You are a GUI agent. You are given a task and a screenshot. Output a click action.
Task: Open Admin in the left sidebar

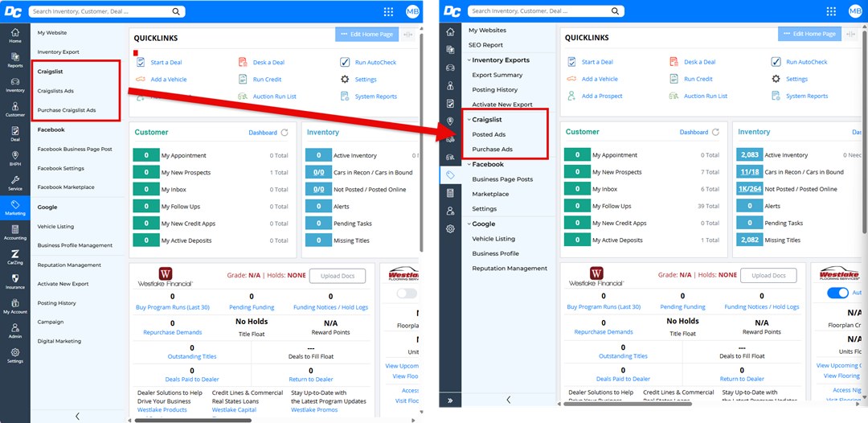15,331
